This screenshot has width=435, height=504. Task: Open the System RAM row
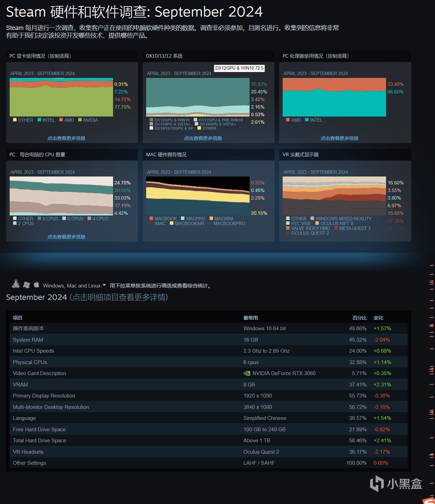pyautogui.click(x=209, y=340)
